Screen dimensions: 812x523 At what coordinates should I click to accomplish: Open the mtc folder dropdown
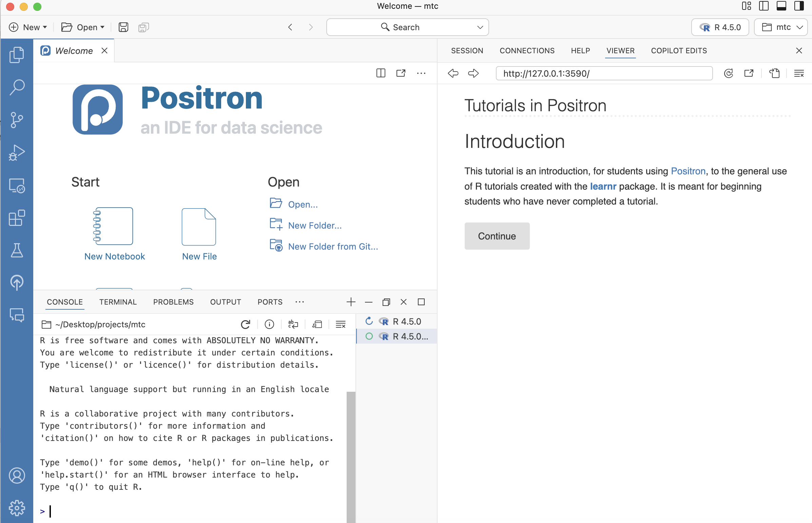[781, 27]
